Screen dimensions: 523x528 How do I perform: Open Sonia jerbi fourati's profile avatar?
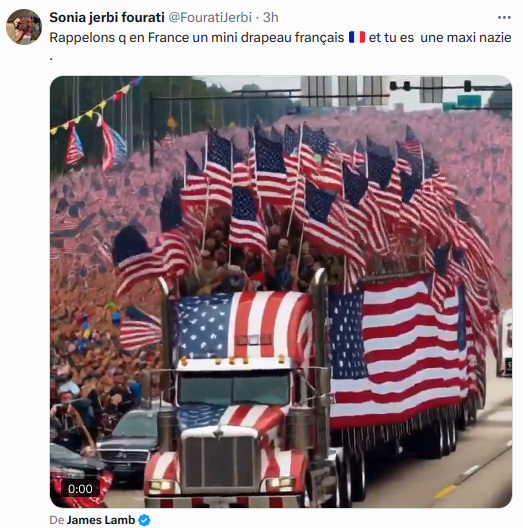pos(24,27)
